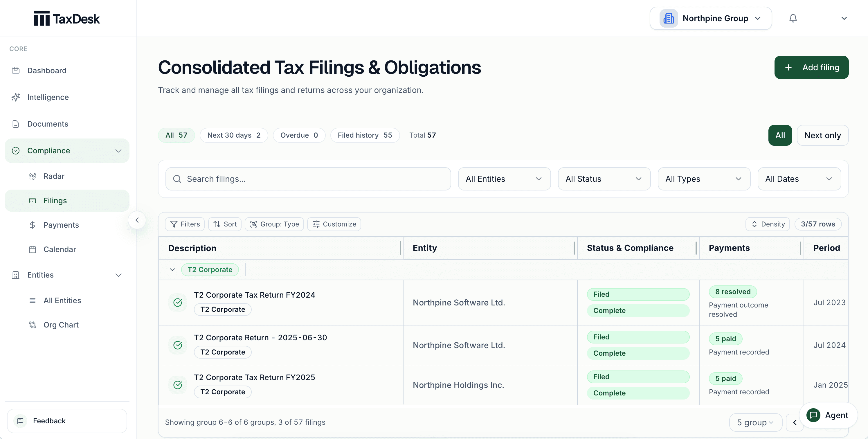This screenshot has height=439, width=868.
Task: Click the Feedback message icon
Action: click(x=20, y=421)
